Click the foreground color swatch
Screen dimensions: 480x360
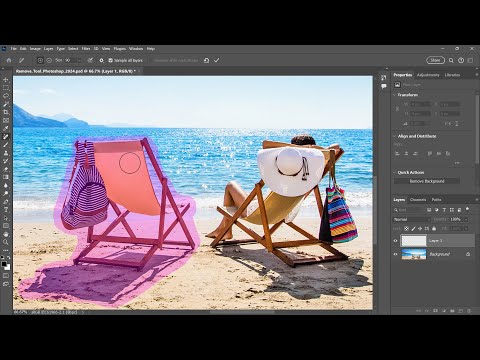[x=4, y=264]
